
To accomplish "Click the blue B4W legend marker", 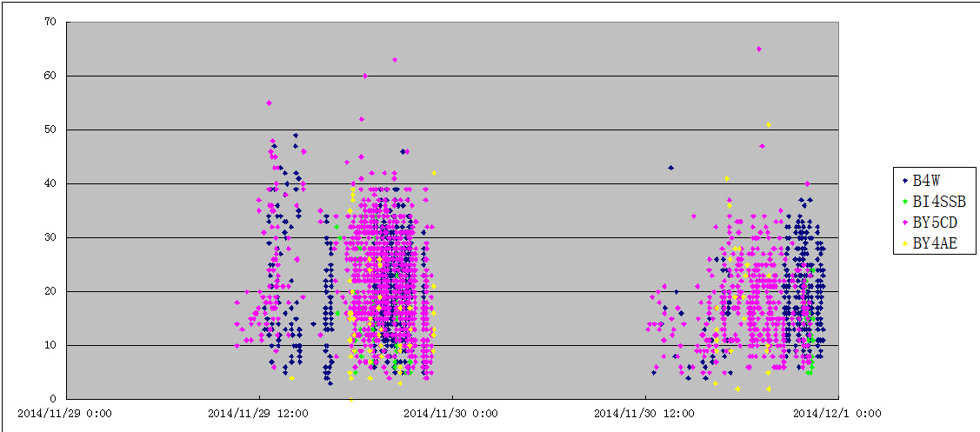I will [905, 181].
